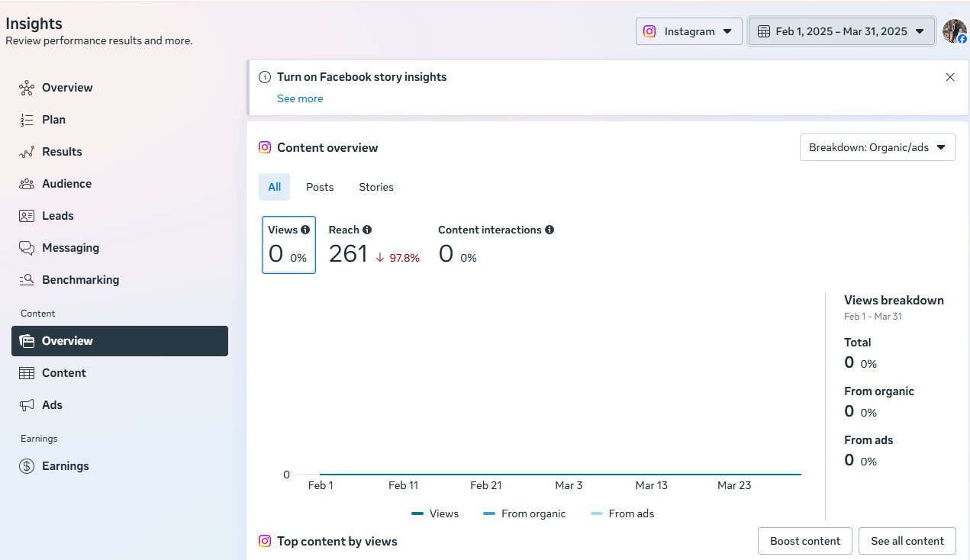The width and height of the screenshot is (970, 560).
Task: Switch to the Stories tab
Action: (376, 187)
